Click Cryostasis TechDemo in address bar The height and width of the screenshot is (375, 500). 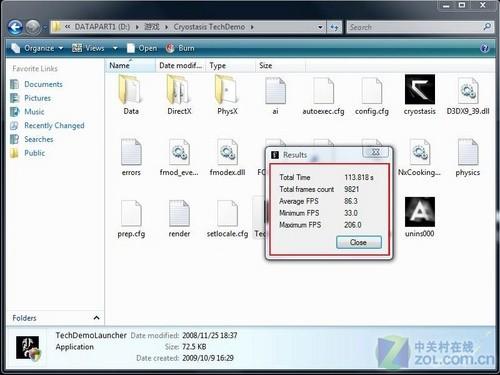click(209, 27)
